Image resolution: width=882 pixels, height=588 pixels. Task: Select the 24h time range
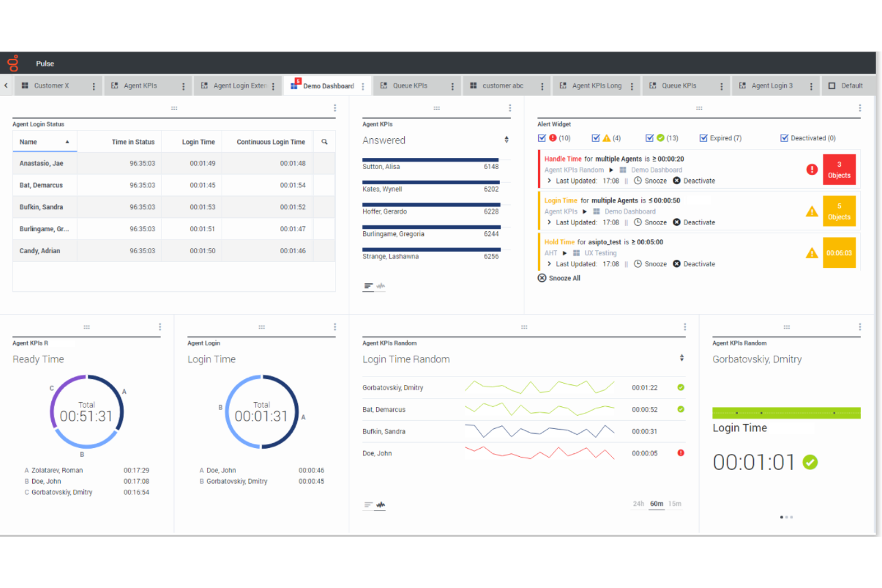[638, 503]
